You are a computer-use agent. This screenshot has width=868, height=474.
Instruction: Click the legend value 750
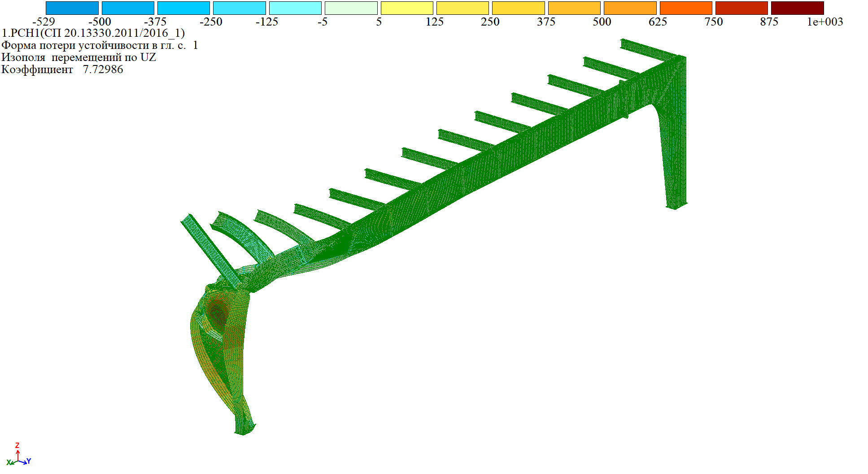click(x=714, y=22)
